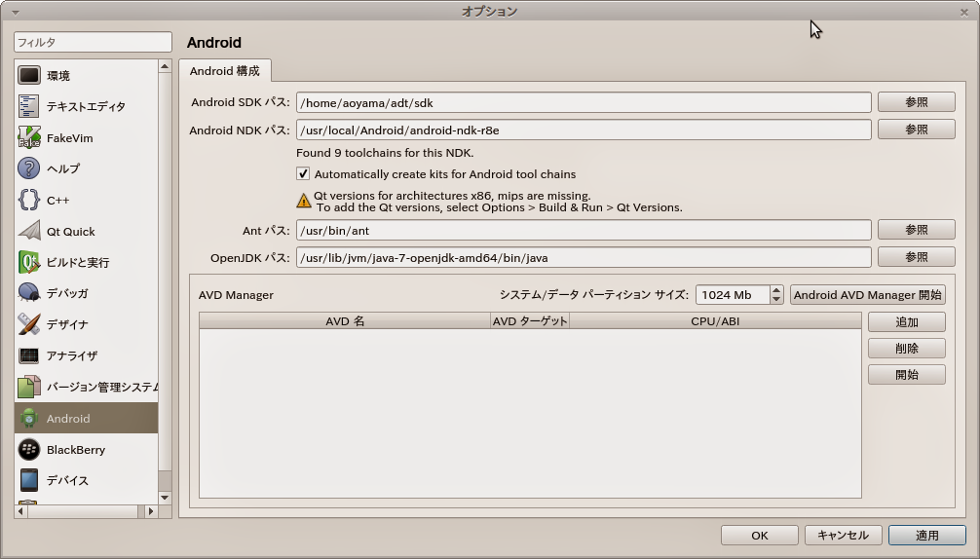Screen dimensions: 980x559
Task: Select the バージョン管理システム icon
Action: point(29,387)
